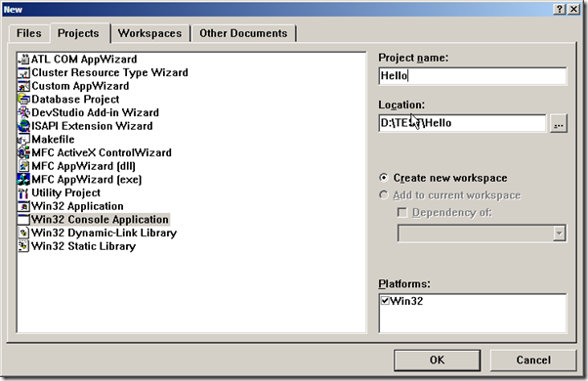
Task: Select the Database Project icon
Action: [23, 100]
